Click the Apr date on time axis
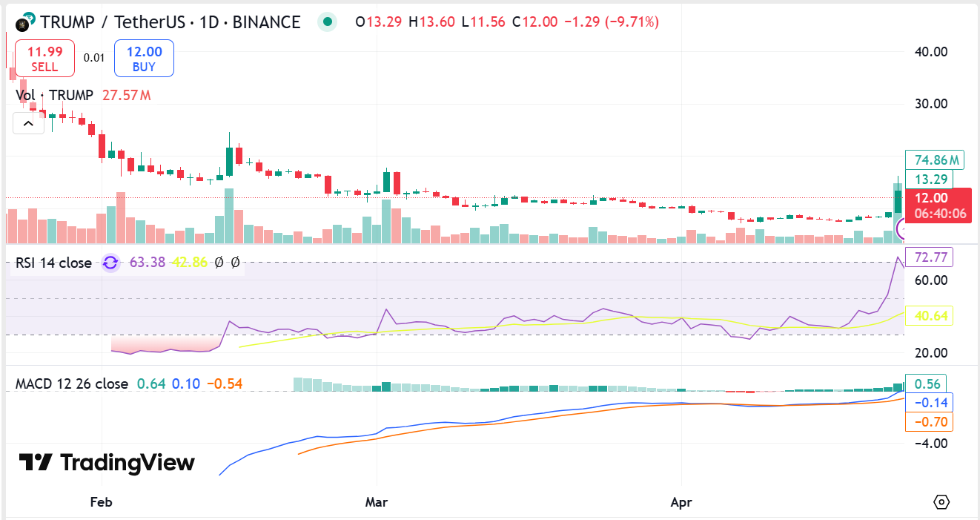 (681, 502)
